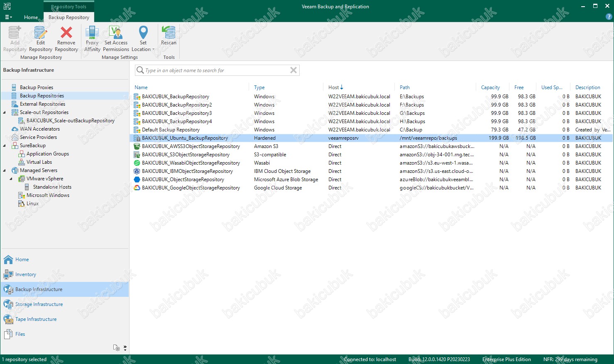
Task: Click the Rescan repository icon
Action: pyautogui.click(x=169, y=32)
